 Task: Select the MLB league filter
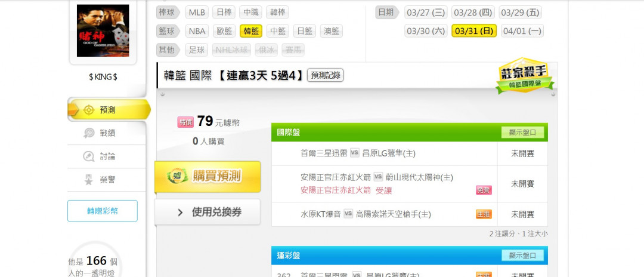[x=197, y=13]
